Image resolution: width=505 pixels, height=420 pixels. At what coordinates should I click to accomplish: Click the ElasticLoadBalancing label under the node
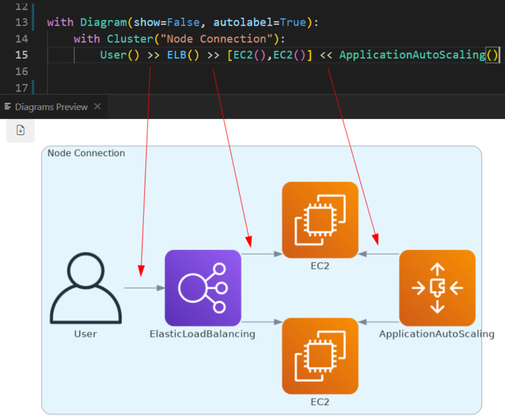(202, 334)
